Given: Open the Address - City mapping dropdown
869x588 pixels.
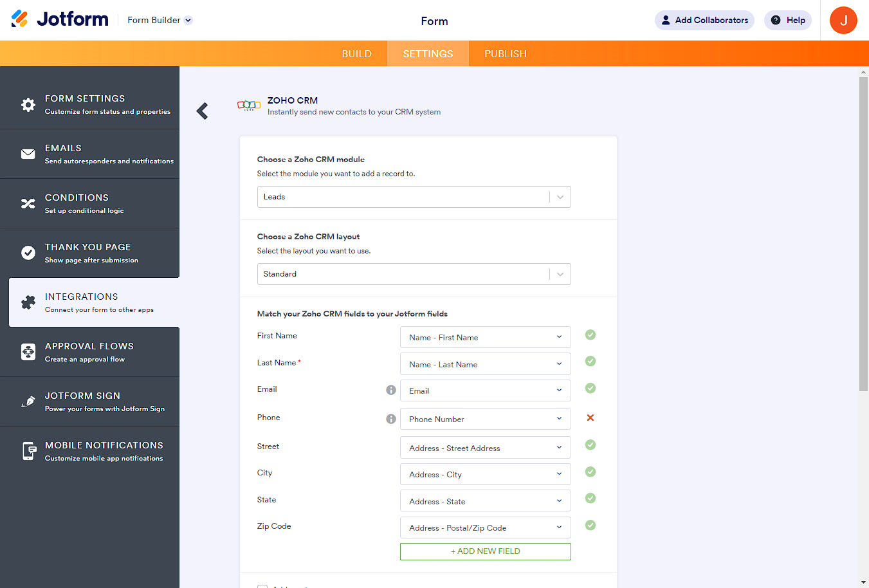Looking at the screenshot, I should [x=485, y=475].
